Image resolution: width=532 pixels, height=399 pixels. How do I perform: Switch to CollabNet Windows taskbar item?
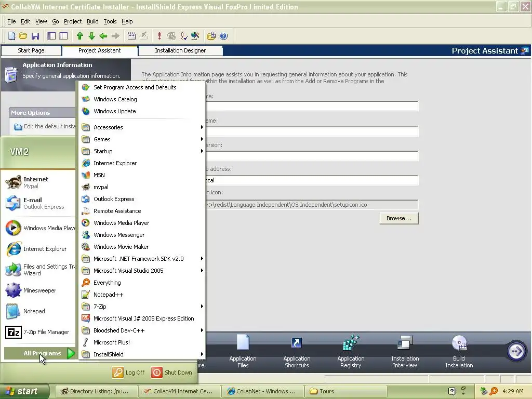(263, 391)
